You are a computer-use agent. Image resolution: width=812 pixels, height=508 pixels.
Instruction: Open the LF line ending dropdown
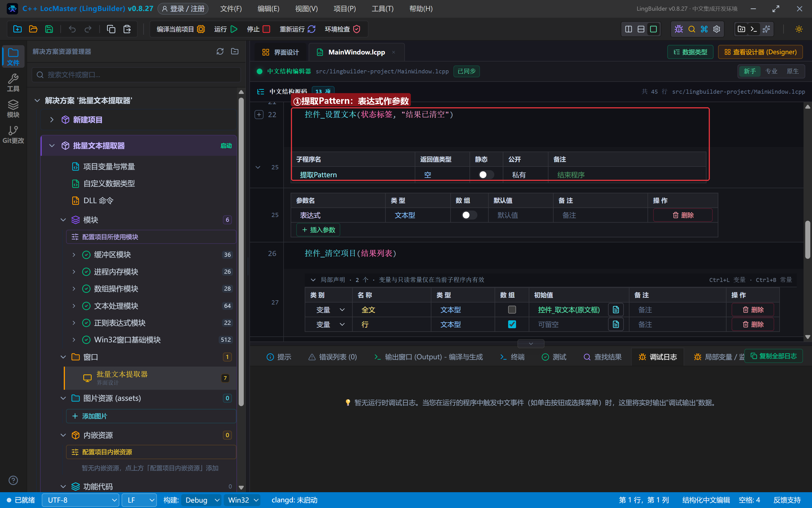point(139,500)
